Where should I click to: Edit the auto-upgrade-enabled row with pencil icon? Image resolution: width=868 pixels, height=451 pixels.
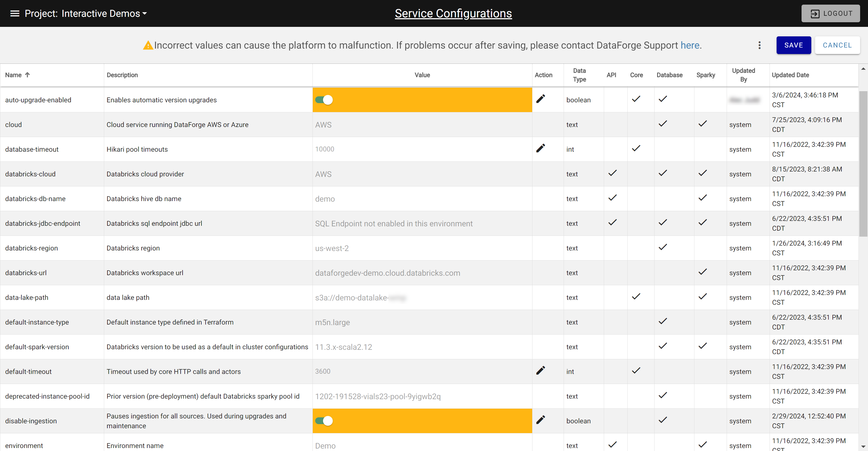[541, 99]
